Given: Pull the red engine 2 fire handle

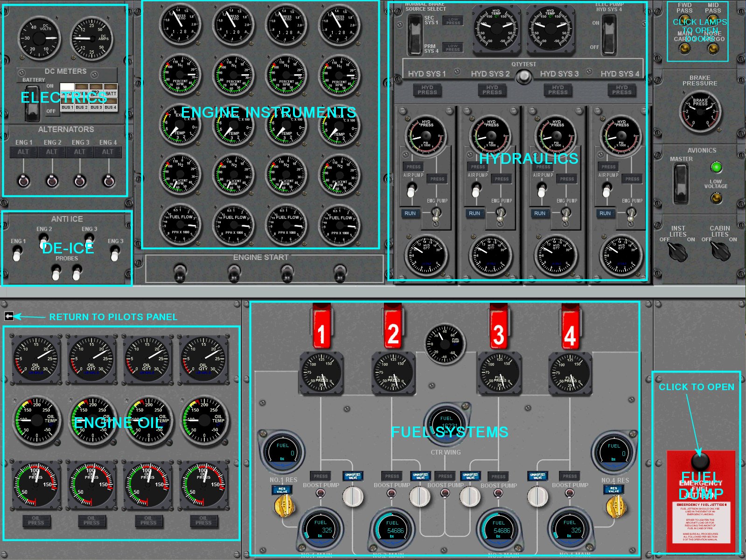Looking at the screenshot, I should [x=393, y=327].
